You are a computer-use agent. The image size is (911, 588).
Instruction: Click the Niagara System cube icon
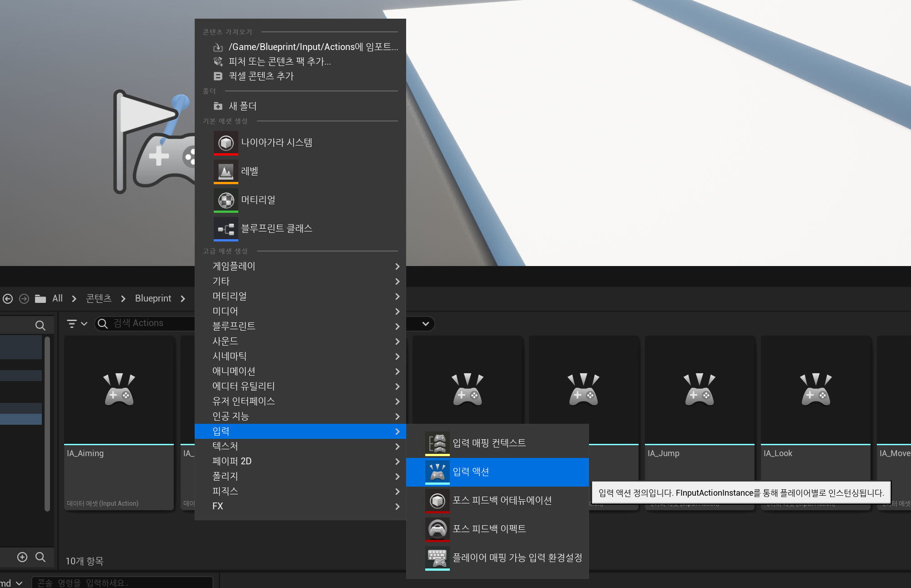226,143
